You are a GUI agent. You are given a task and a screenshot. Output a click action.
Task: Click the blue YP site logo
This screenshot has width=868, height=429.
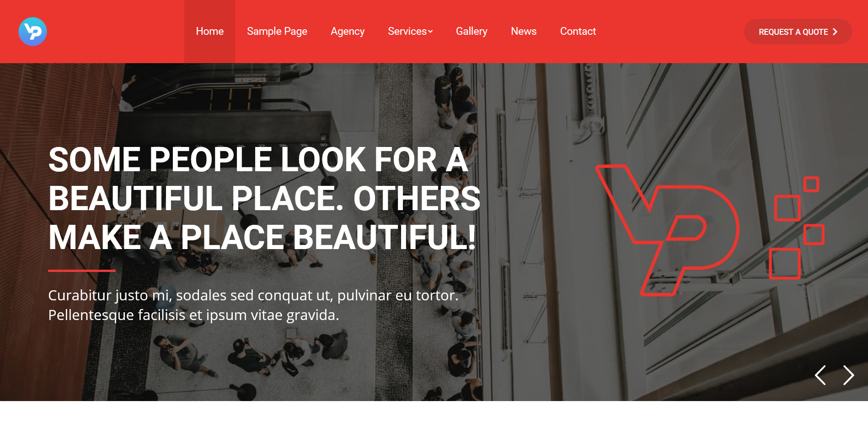coord(32,32)
